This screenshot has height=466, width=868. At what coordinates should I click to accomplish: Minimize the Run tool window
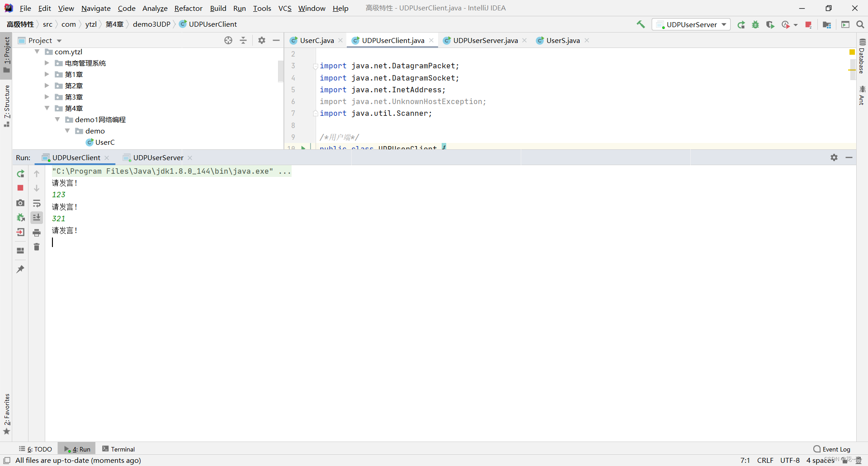(849, 157)
